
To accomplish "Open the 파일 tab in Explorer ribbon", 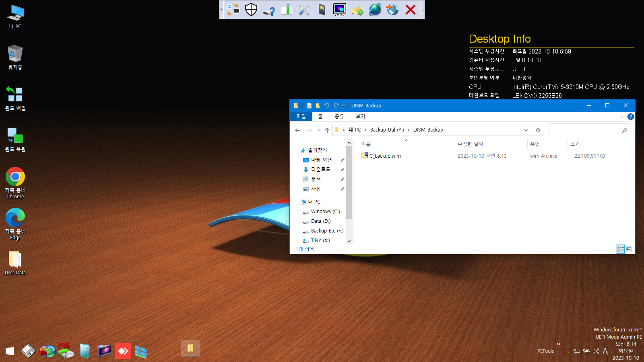I will pos(301,116).
